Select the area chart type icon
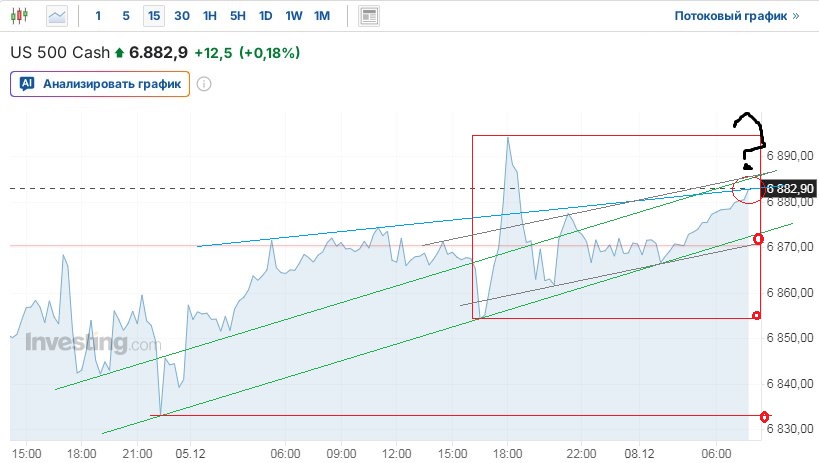The height and width of the screenshot is (463, 819). coord(58,16)
